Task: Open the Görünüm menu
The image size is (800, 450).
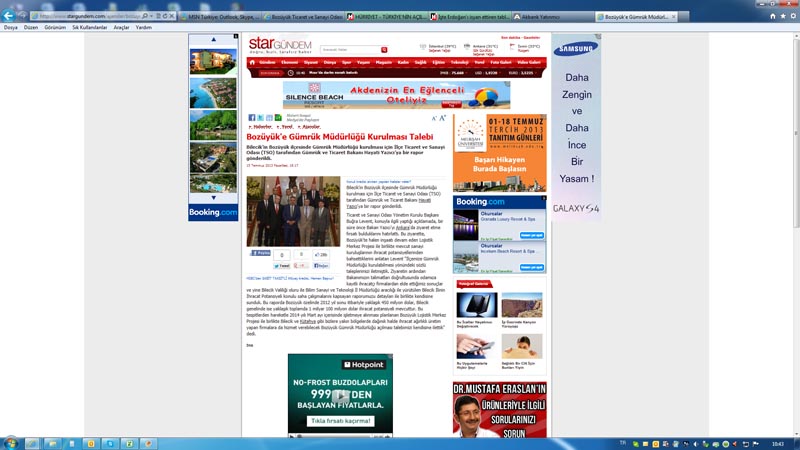Action: tap(55, 28)
